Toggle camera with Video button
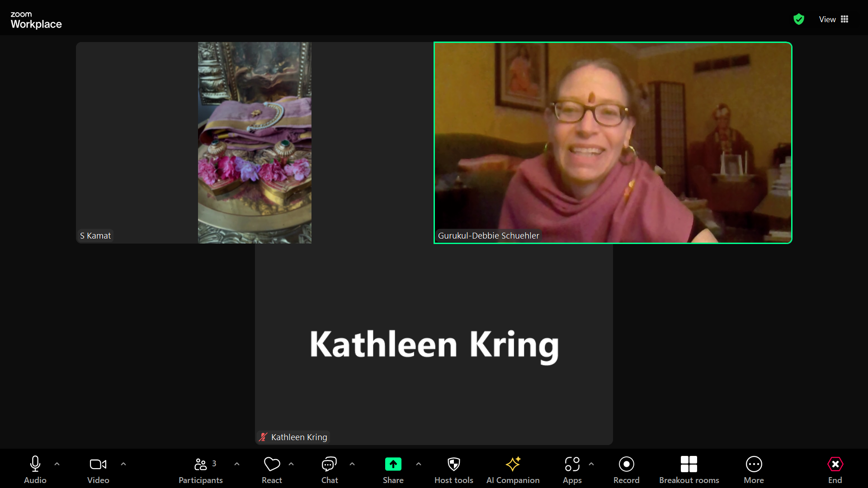The height and width of the screenshot is (488, 868). [98, 469]
